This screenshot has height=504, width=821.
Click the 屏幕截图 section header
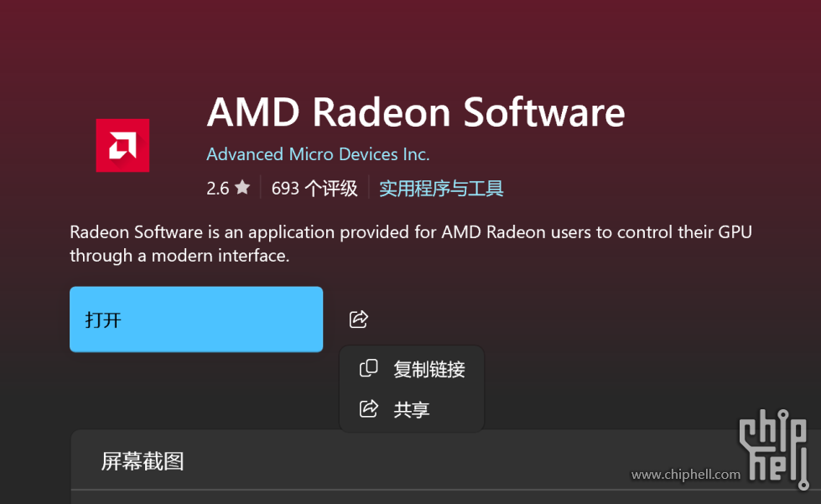coord(143,460)
